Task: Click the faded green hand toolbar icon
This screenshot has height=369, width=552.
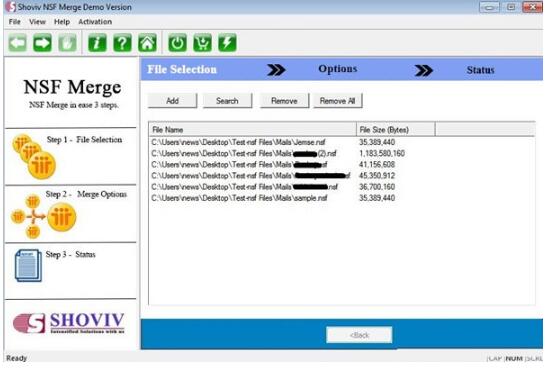Action: pyautogui.click(x=67, y=43)
